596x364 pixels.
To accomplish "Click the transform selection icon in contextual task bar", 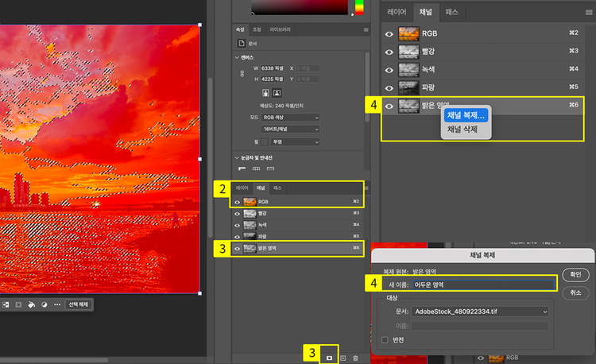I will pos(6,304).
